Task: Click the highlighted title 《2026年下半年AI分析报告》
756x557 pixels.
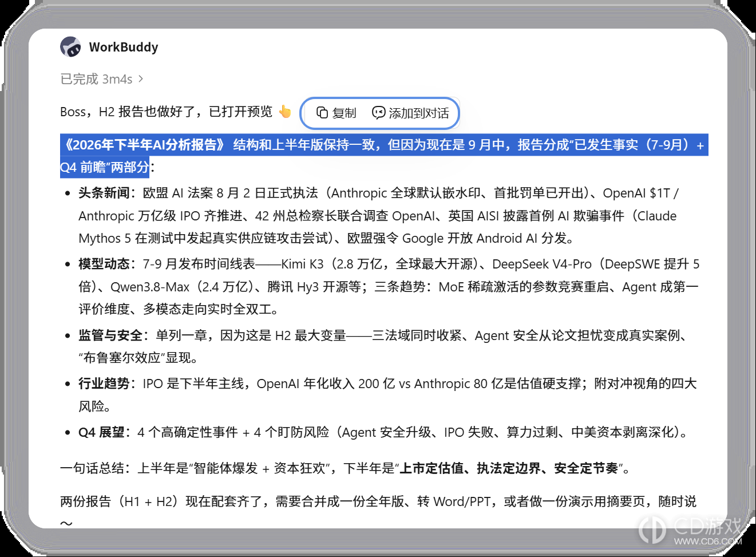Action: coord(144,145)
